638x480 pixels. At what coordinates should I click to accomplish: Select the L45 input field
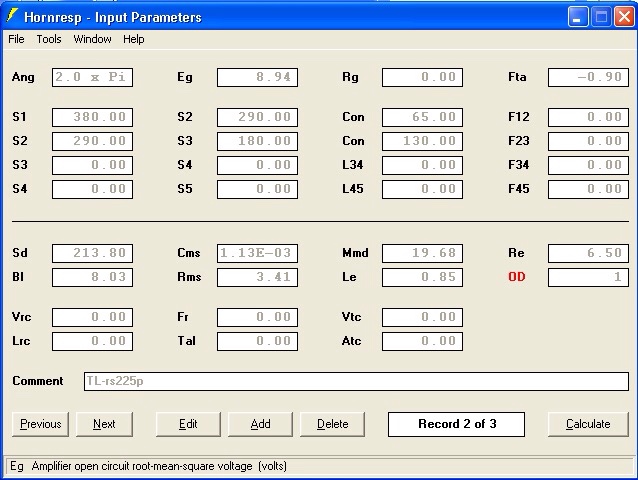[x=422, y=189]
